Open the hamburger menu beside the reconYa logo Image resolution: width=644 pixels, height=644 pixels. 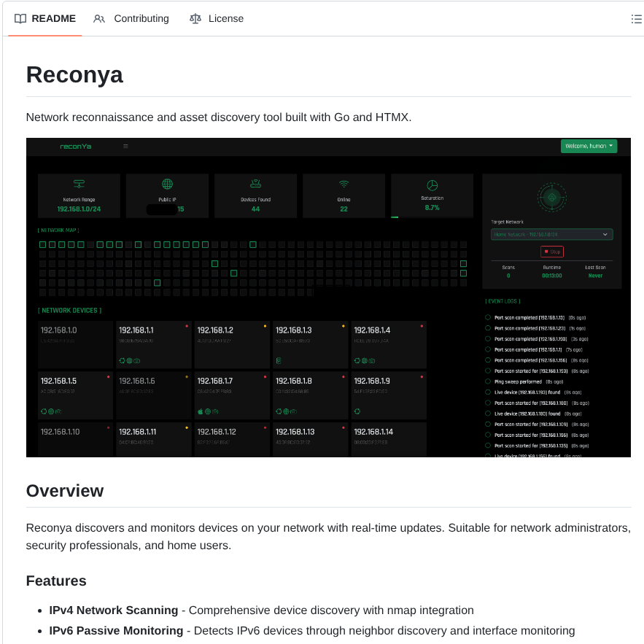pyautogui.click(x=125, y=146)
